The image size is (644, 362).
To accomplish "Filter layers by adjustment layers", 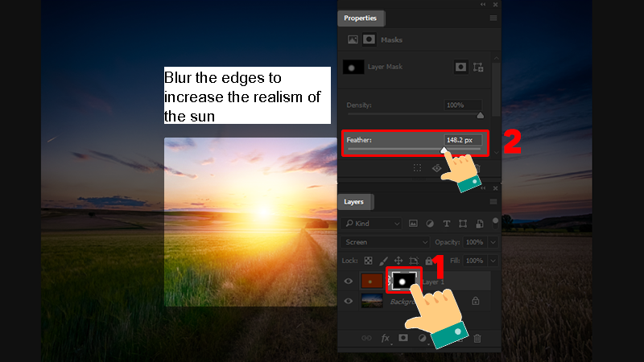I will pos(430,224).
